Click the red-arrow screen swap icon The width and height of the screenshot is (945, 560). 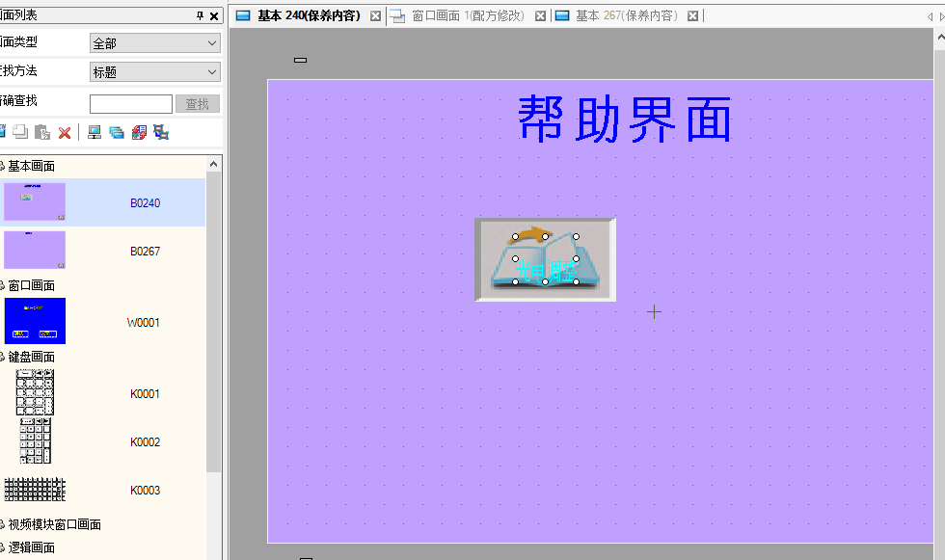tap(139, 133)
